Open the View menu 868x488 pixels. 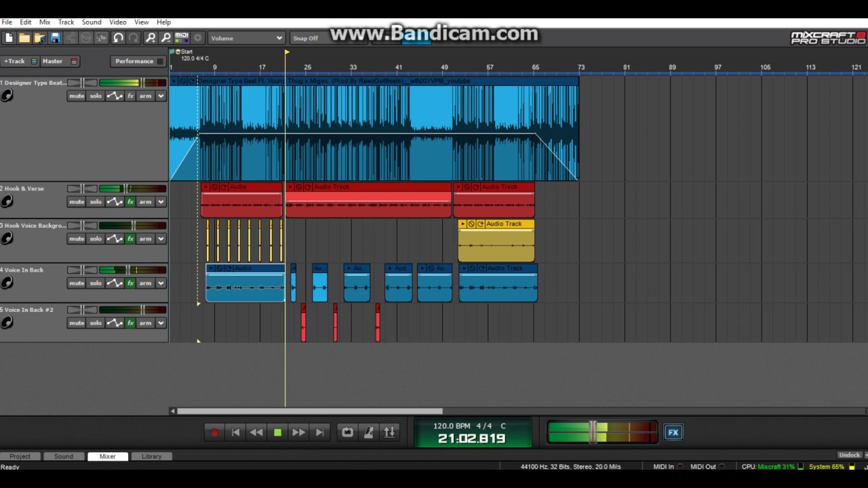tap(141, 22)
